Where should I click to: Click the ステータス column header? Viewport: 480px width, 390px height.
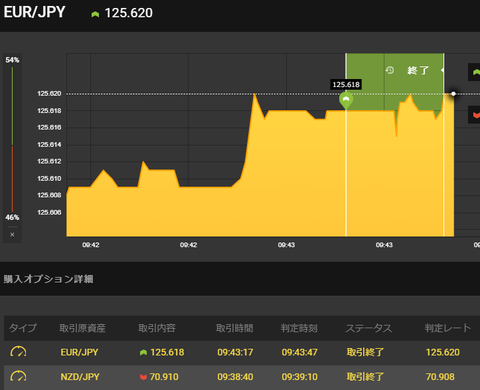click(368, 328)
